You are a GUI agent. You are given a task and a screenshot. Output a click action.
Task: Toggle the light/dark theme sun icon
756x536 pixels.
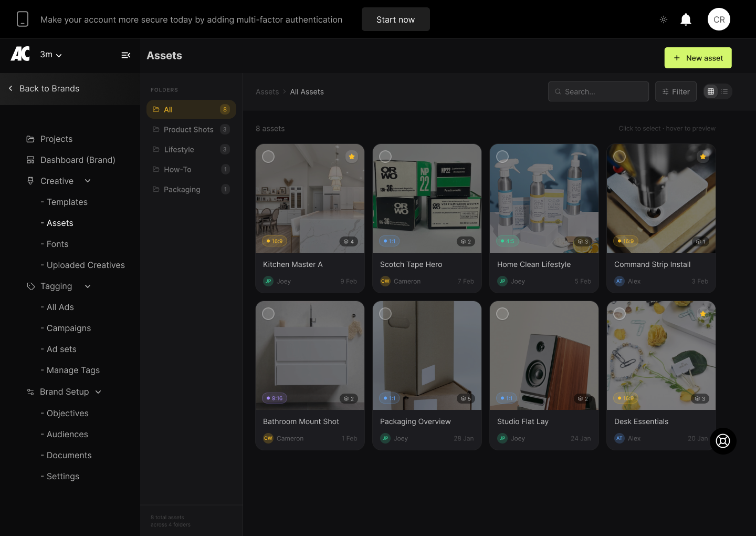tap(664, 19)
